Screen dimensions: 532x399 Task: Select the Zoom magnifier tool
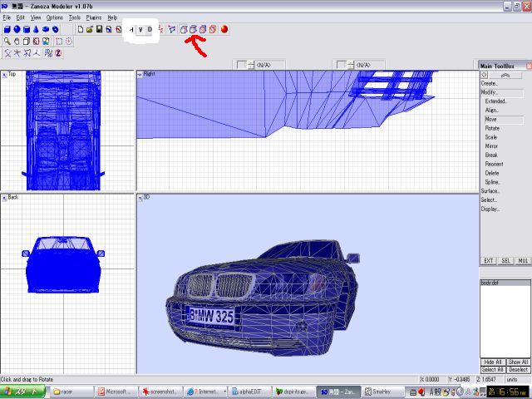coord(7,41)
